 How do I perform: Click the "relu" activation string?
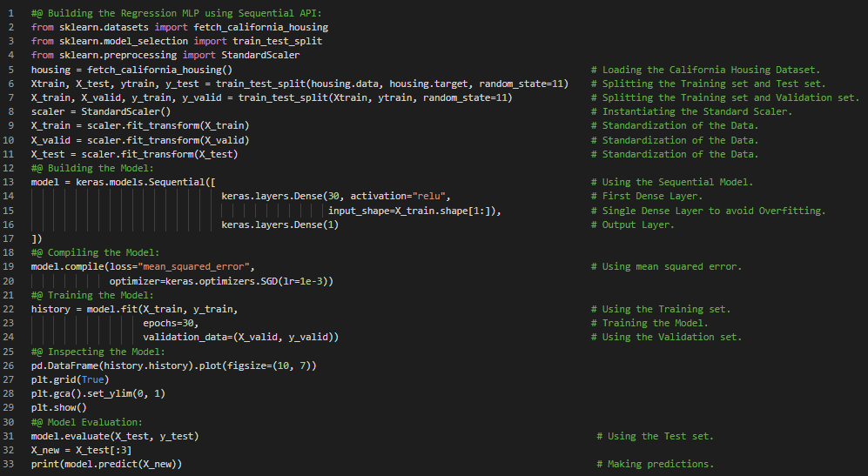431,197
